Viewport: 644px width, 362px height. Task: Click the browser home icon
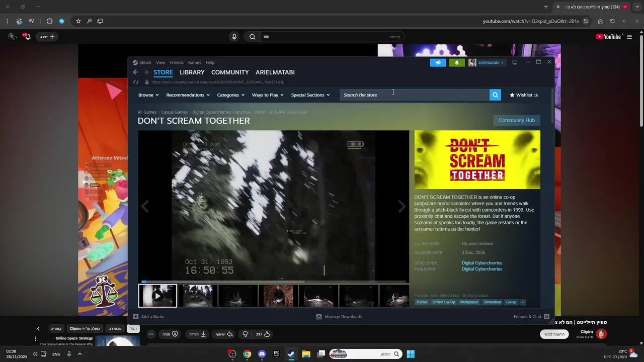pos(600,21)
